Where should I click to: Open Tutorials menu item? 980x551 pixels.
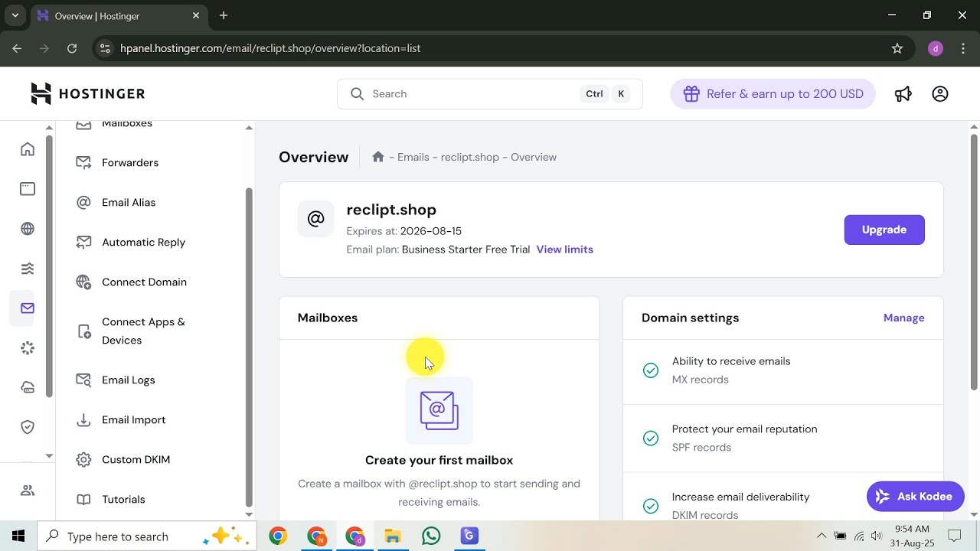[x=123, y=499]
